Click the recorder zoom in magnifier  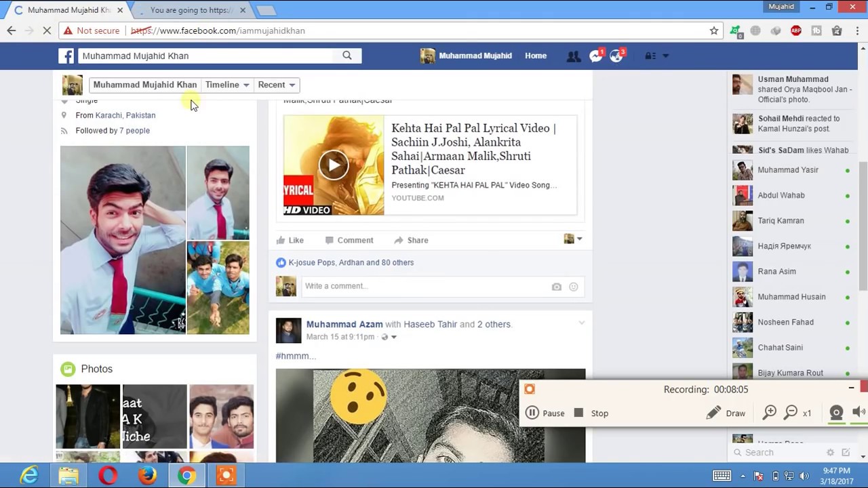point(770,413)
